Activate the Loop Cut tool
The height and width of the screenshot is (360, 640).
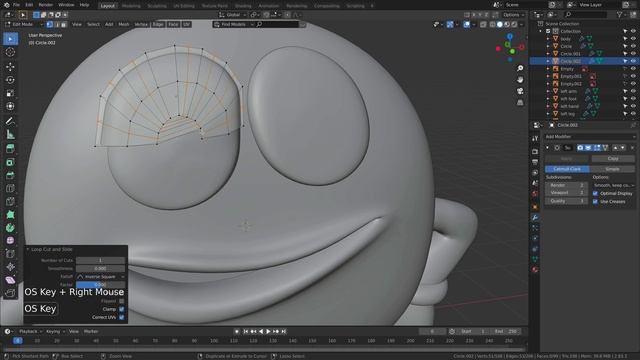tap(10, 189)
